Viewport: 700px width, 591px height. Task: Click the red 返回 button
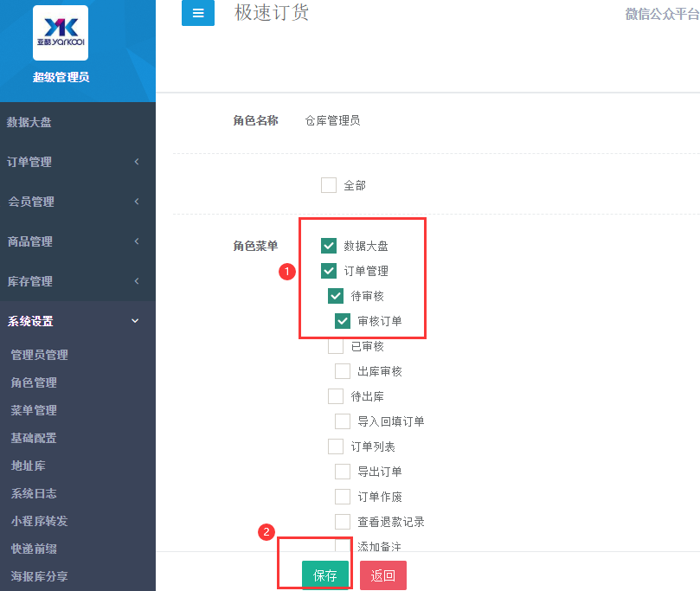click(383, 575)
